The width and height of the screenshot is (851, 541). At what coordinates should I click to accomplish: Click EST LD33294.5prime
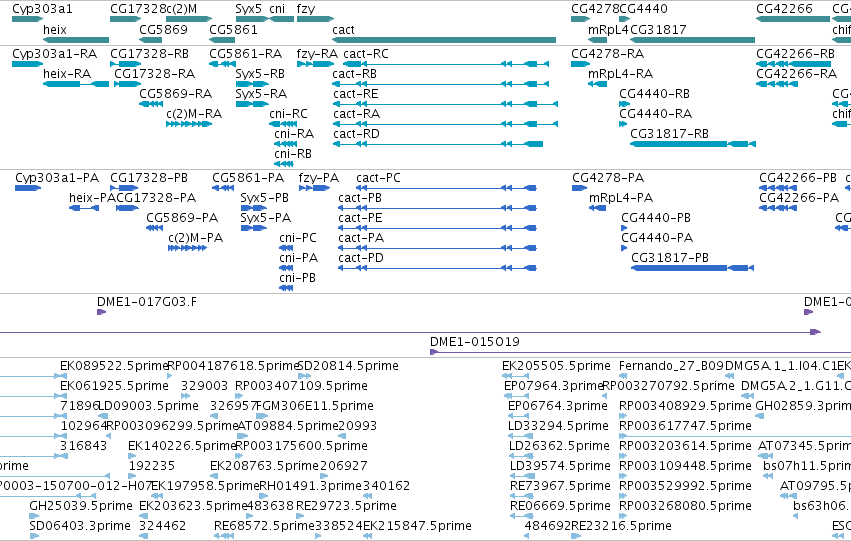click(558, 427)
